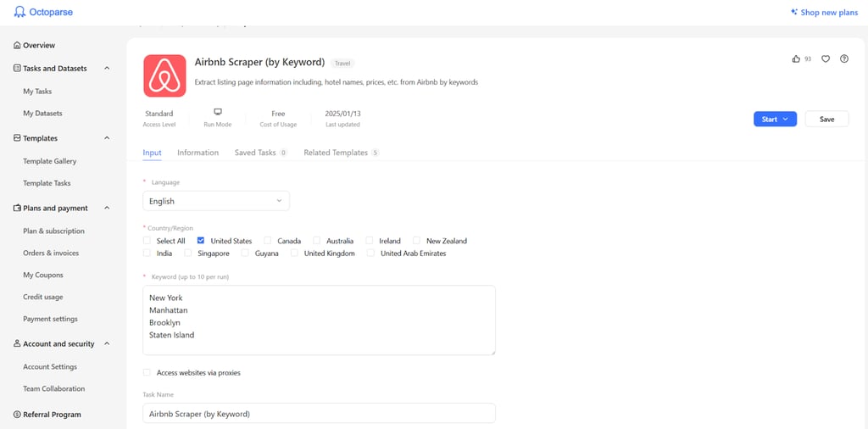This screenshot has width=868, height=429.
Task: Open the Language dropdown showing English
Action: tap(216, 201)
